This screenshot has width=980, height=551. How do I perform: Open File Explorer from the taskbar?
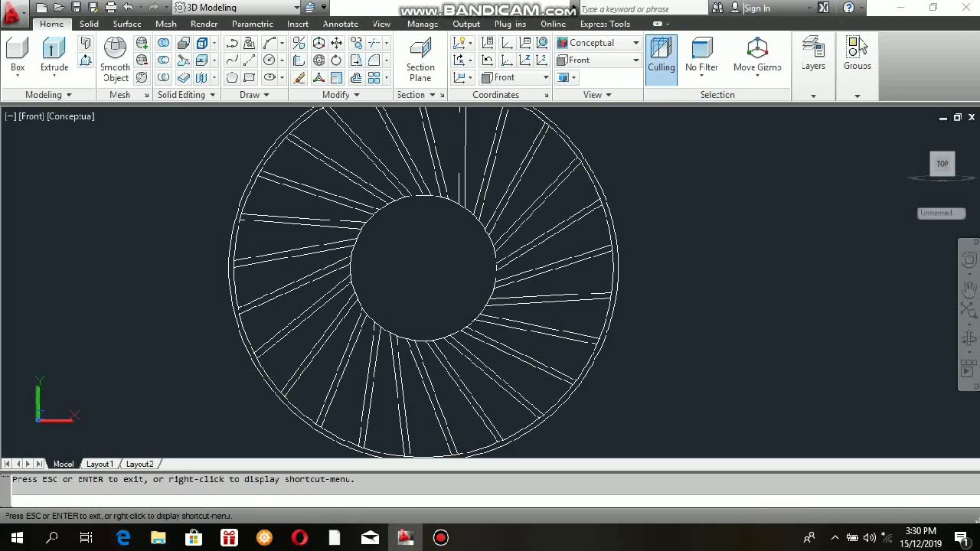coord(158,537)
